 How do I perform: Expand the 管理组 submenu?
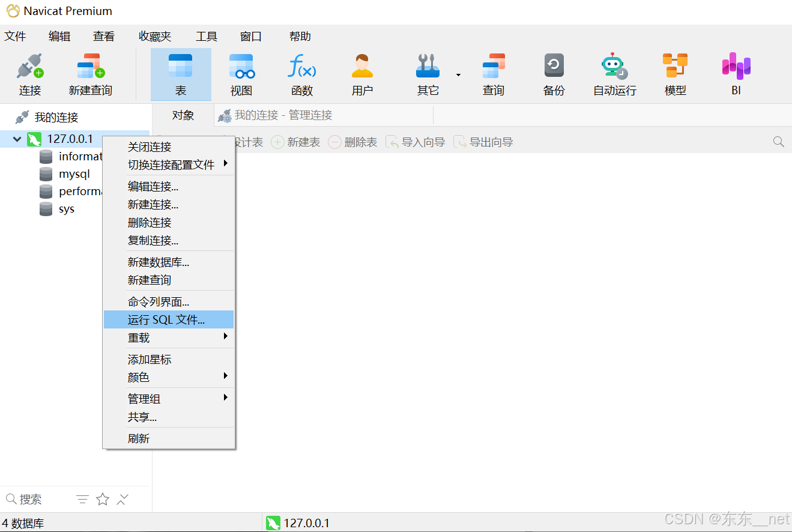(x=169, y=399)
